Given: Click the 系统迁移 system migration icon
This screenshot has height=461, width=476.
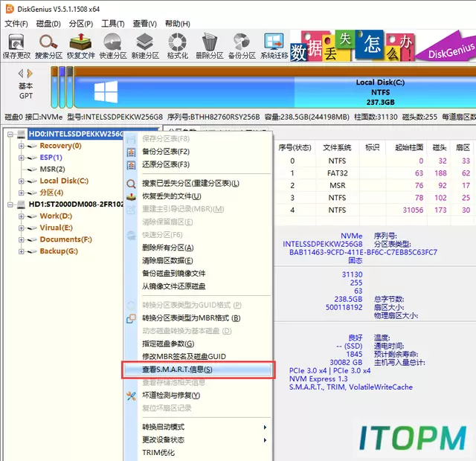Looking at the screenshot, I should (274, 46).
